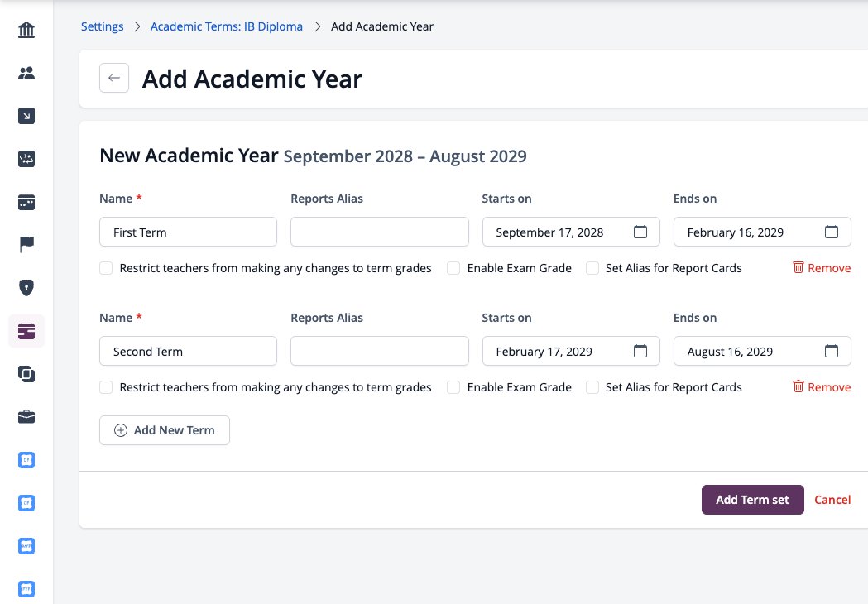Click the back arrow beside Add Academic Year
Screen dimensions: 868x604
click(114, 78)
